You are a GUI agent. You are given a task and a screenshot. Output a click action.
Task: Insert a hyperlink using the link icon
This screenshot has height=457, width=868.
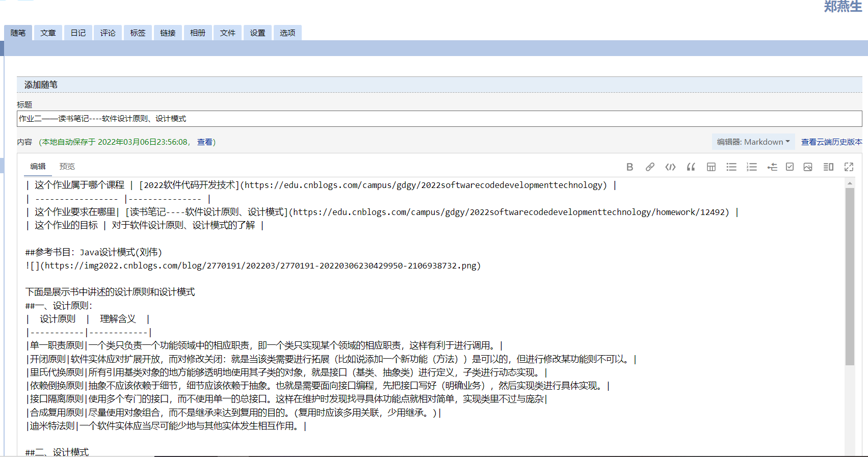coord(650,167)
